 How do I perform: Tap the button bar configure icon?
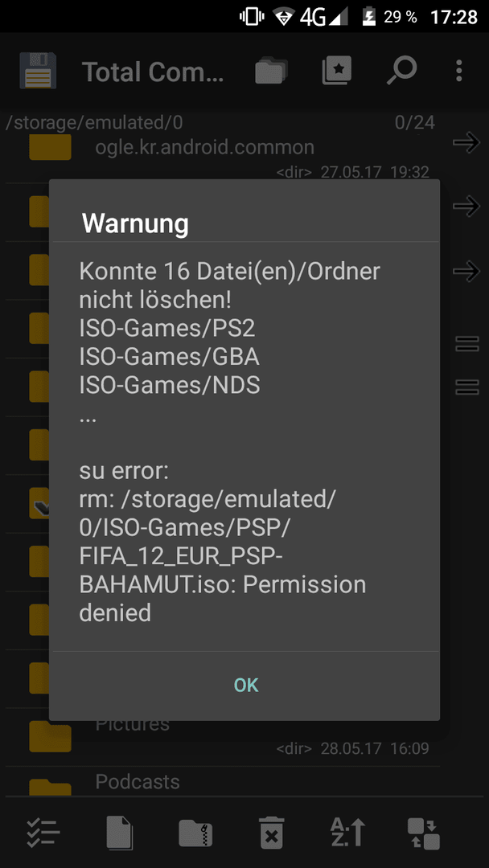point(424,833)
